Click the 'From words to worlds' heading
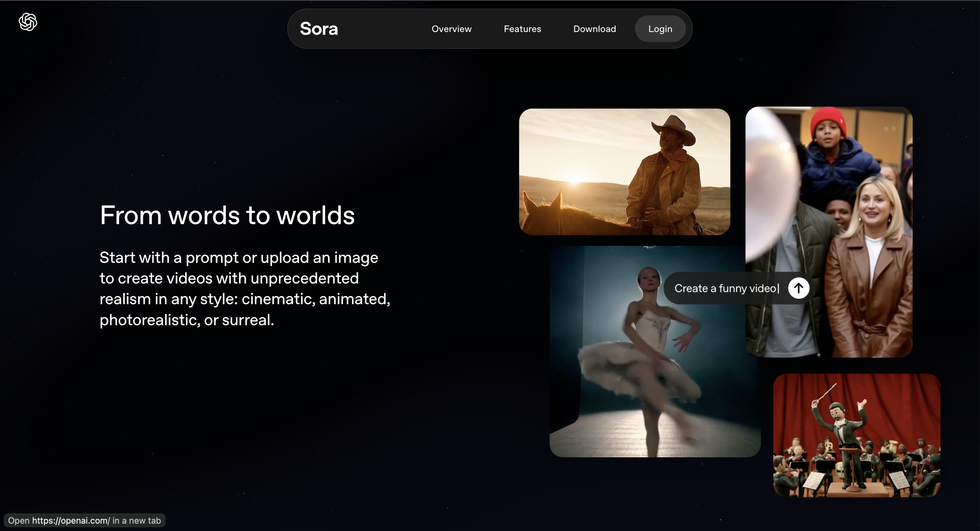 (227, 215)
